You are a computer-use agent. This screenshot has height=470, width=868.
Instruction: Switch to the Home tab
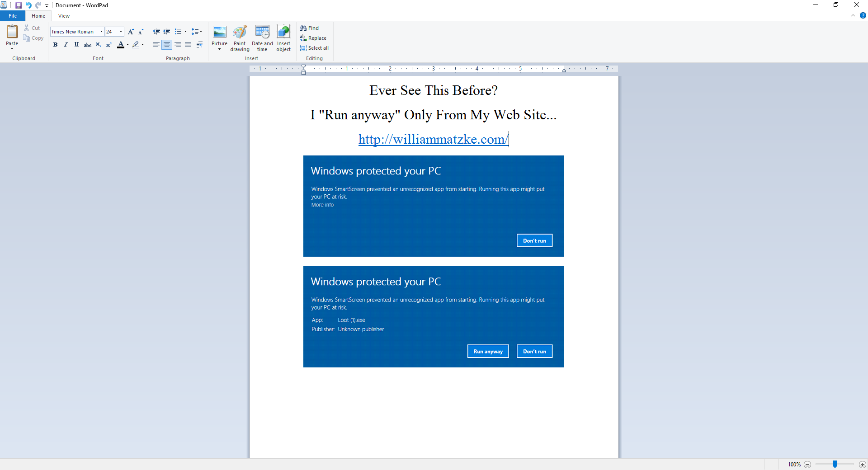(x=38, y=16)
